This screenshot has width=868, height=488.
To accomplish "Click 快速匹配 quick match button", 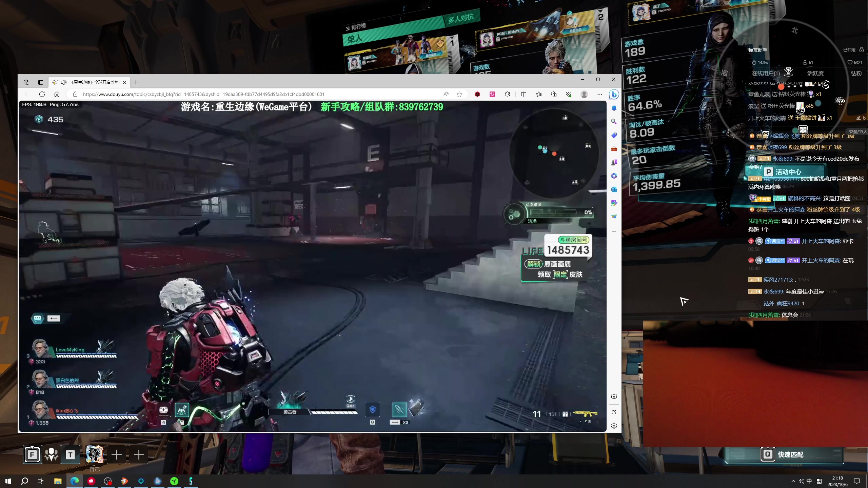I will [784, 454].
